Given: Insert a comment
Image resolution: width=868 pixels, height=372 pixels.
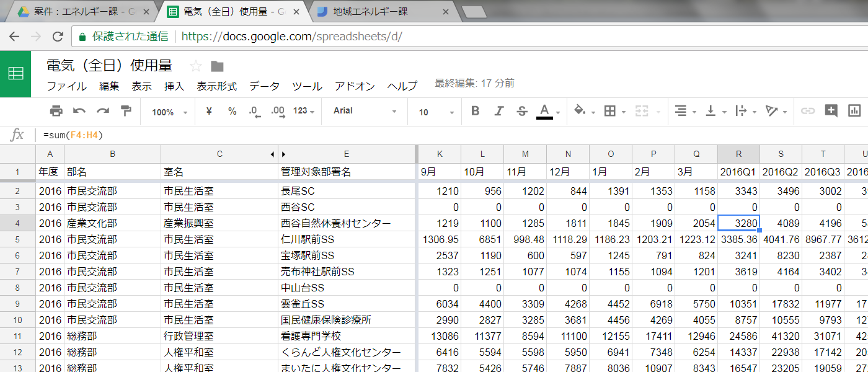Looking at the screenshot, I should (x=831, y=111).
